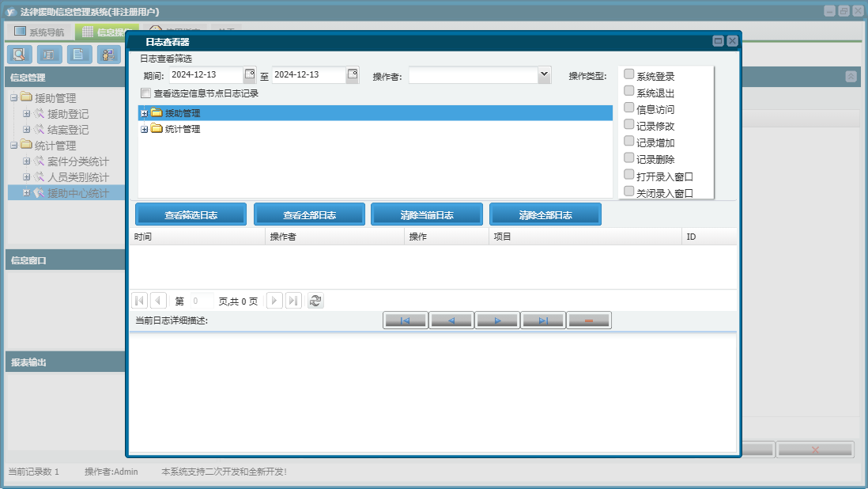Viewport: 868px width, 489px height.
Task: Check the 记录修改 operation type
Action: pos(628,124)
